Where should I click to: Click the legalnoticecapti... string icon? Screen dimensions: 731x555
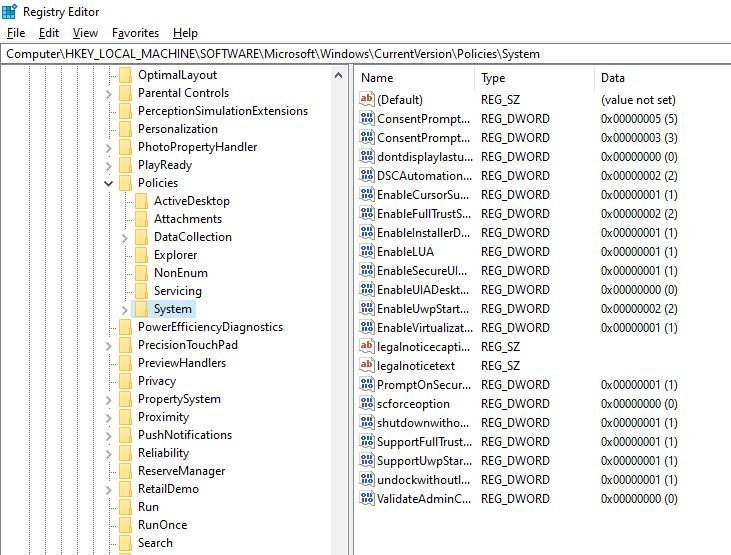pyautogui.click(x=367, y=346)
